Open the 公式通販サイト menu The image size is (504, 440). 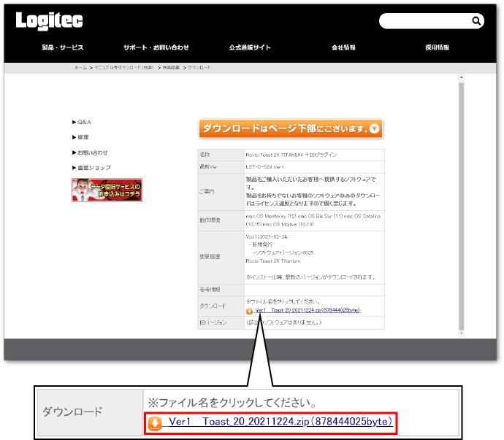point(250,47)
